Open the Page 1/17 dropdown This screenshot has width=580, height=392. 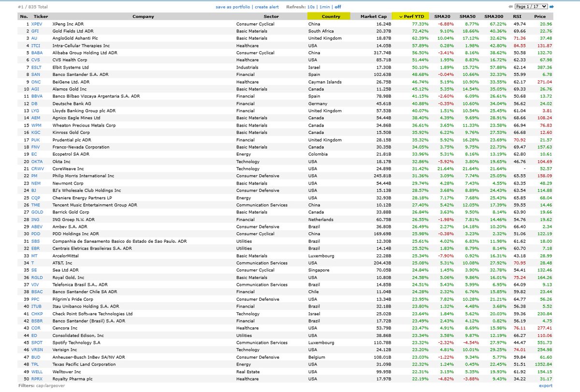pos(531,6)
